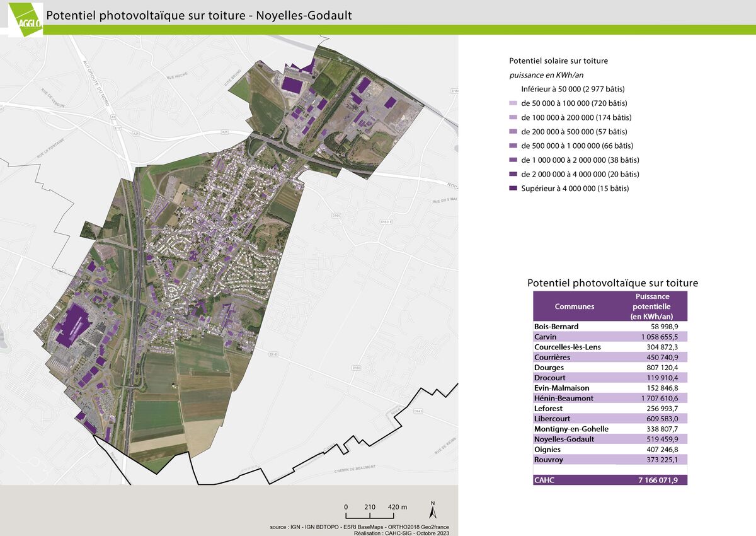Screen dimensions: 756x536
Task: Select the 'Drocourt' commune cell
Action: pyautogui.click(x=551, y=378)
